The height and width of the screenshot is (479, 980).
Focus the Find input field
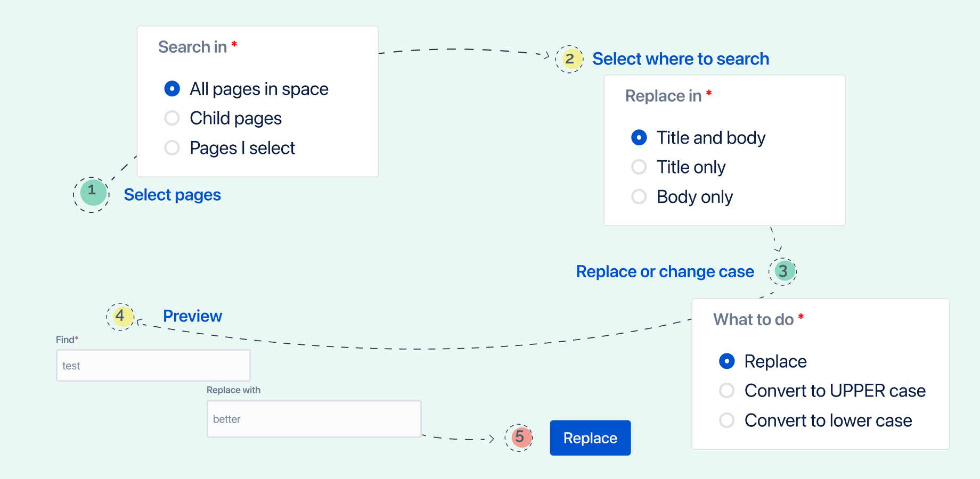click(153, 365)
